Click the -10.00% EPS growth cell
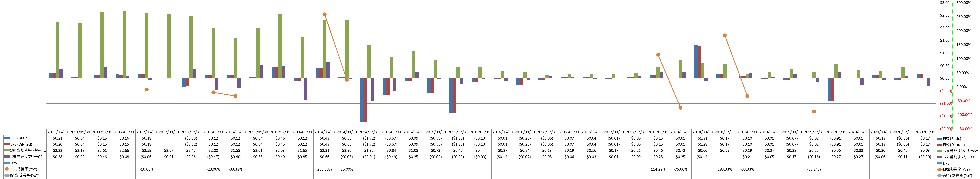This screenshot has width=980, height=179. tap(146, 169)
